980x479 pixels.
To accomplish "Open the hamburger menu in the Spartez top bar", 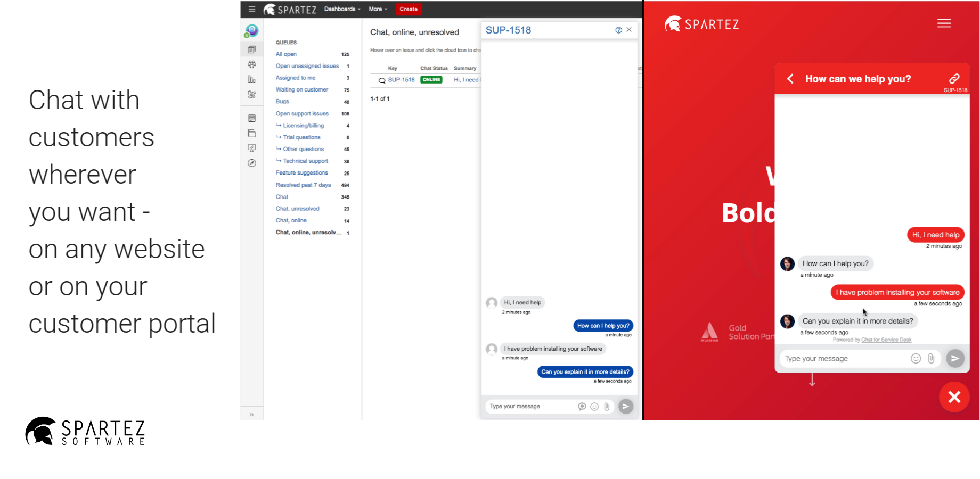I will [252, 9].
